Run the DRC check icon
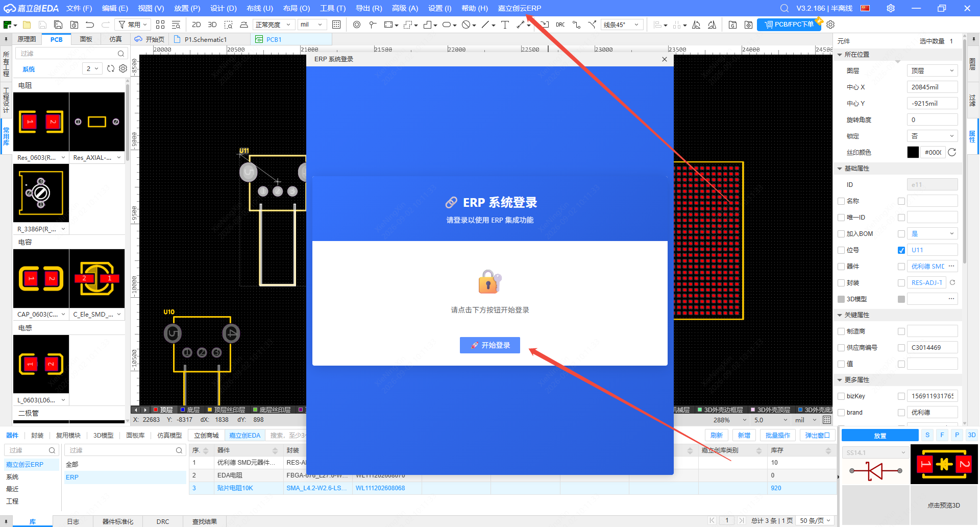 [x=560, y=25]
